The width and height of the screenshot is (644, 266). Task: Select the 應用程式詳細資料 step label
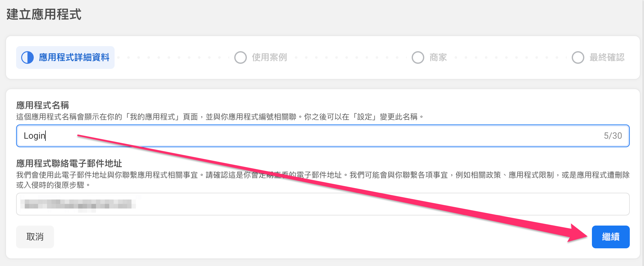74,57
